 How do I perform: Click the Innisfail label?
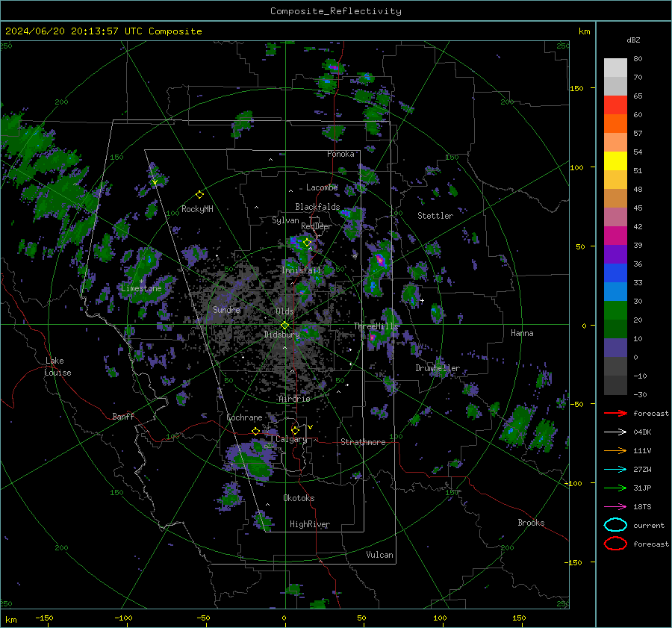[x=302, y=270]
